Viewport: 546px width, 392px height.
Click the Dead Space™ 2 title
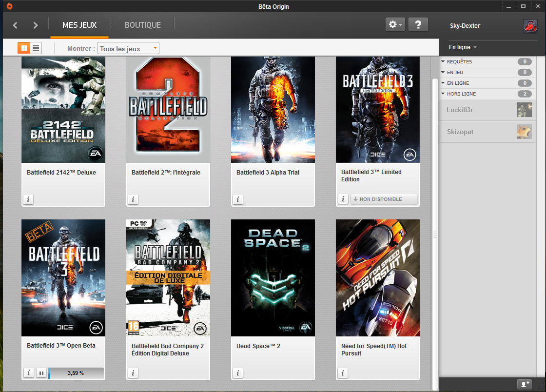coord(258,346)
